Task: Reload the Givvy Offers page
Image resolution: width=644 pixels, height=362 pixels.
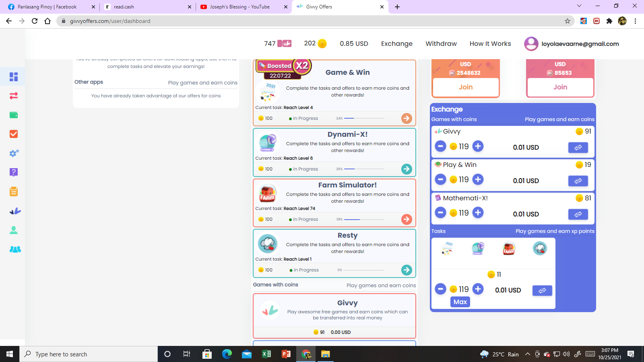Action: 35,21
